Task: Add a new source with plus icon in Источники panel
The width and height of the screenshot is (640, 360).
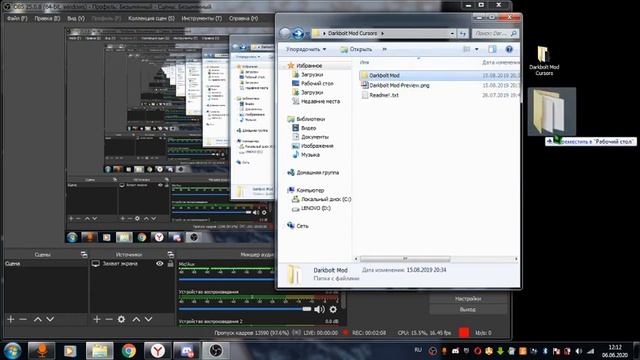Action: coord(97,319)
